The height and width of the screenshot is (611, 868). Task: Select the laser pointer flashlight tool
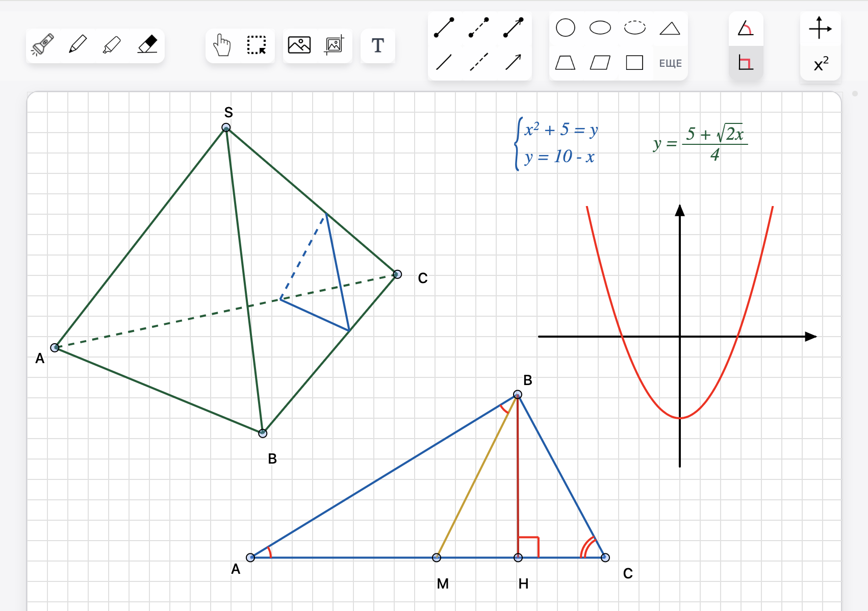[43, 45]
